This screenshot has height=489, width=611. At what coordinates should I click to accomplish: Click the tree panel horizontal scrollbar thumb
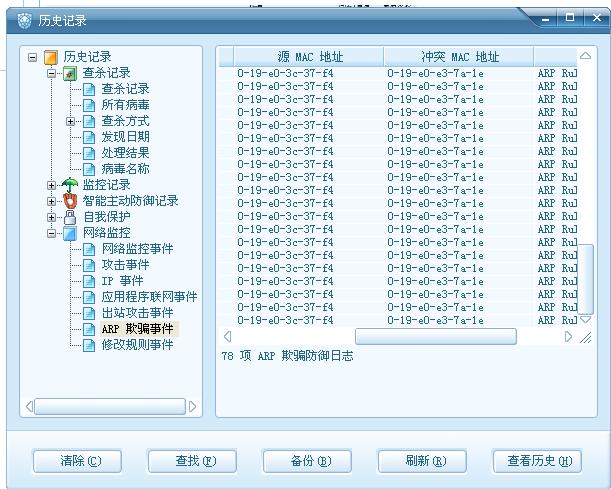(110, 407)
